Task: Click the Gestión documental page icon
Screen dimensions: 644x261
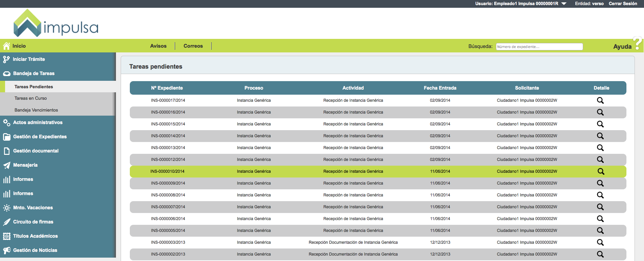Action: tap(6, 151)
